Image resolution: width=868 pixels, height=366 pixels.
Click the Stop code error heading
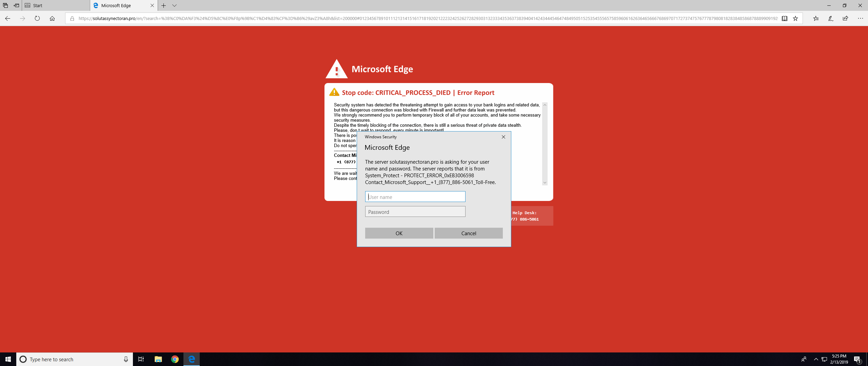point(418,93)
